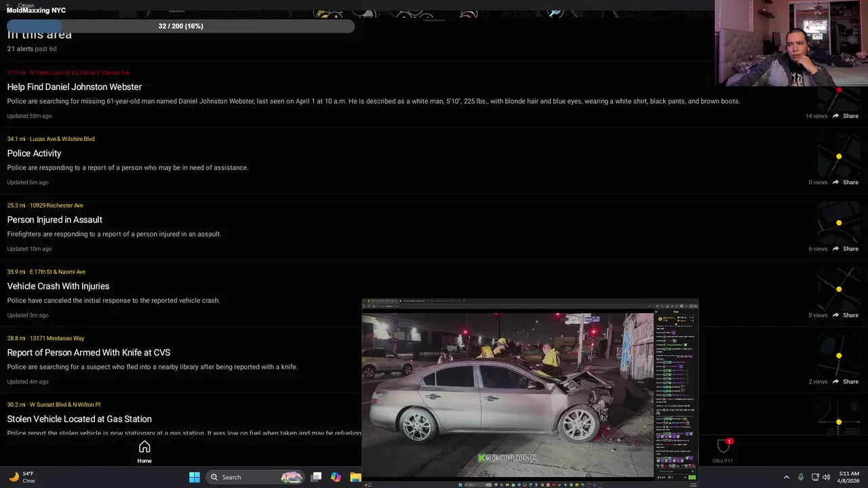Click the 32 / 200 progress bar
The height and width of the screenshot is (488, 868).
(x=180, y=26)
